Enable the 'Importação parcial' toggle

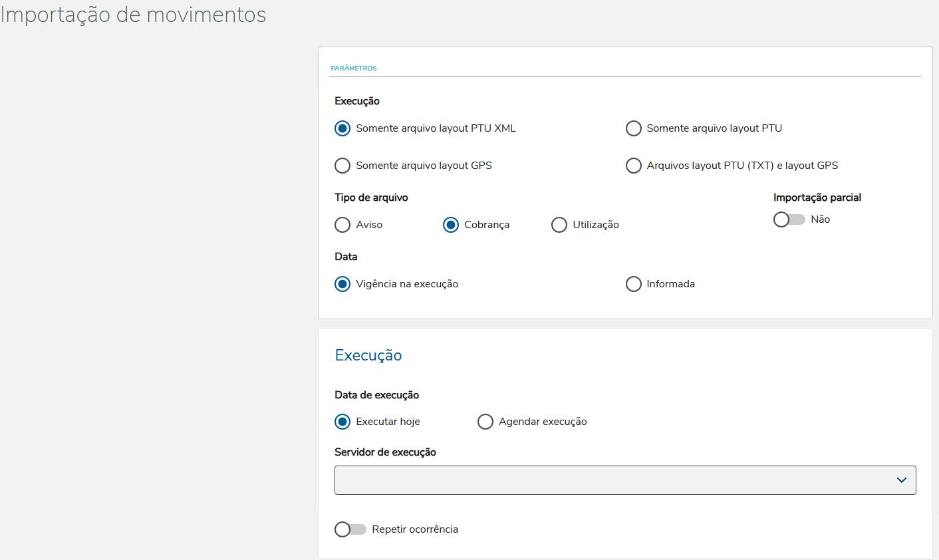click(x=789, y=219)
